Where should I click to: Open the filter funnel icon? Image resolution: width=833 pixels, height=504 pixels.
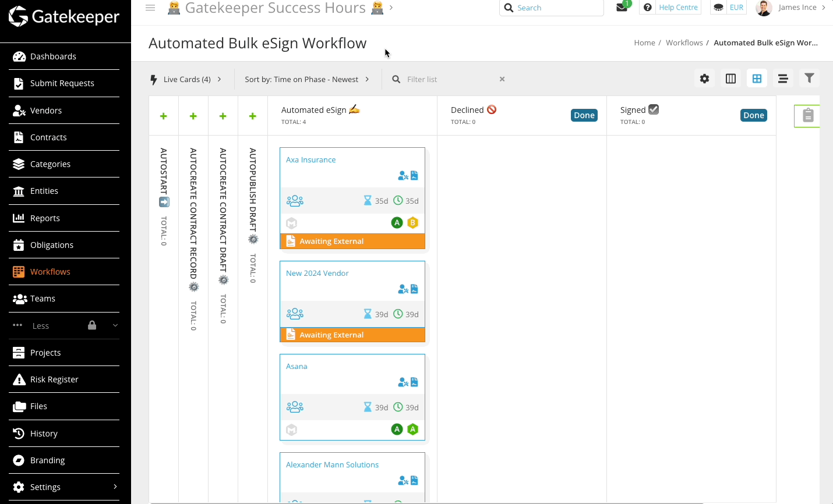[x=809, y=77]
